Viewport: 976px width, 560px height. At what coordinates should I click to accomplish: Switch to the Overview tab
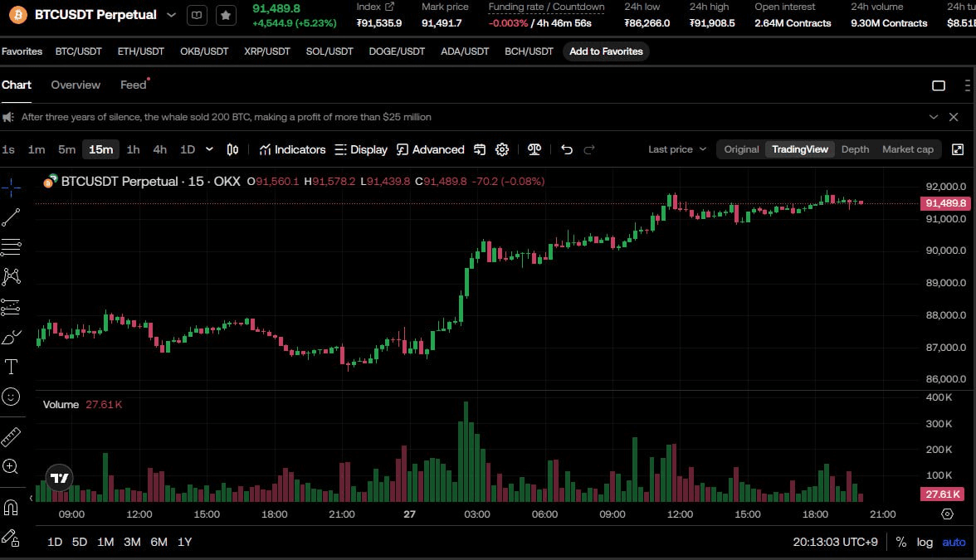[x=76, y=84]
